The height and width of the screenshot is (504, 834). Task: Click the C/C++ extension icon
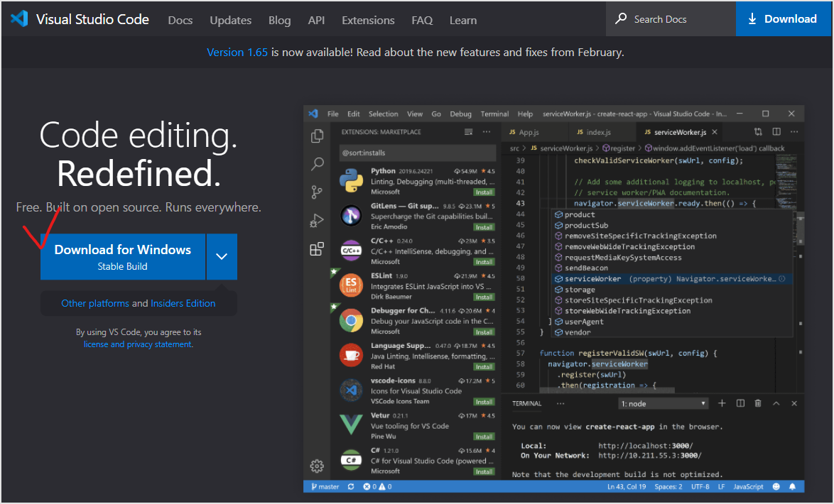tap(351, 251)
